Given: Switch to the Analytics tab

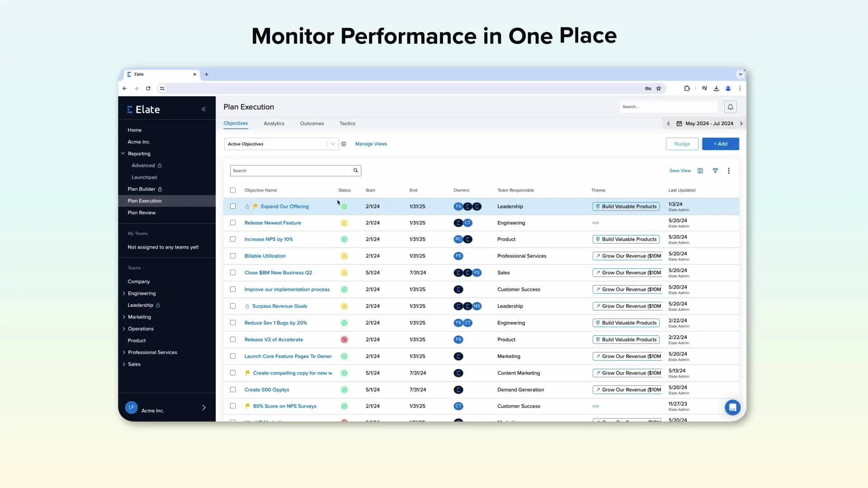Looking at the screenshot, I should click(274, 124).
